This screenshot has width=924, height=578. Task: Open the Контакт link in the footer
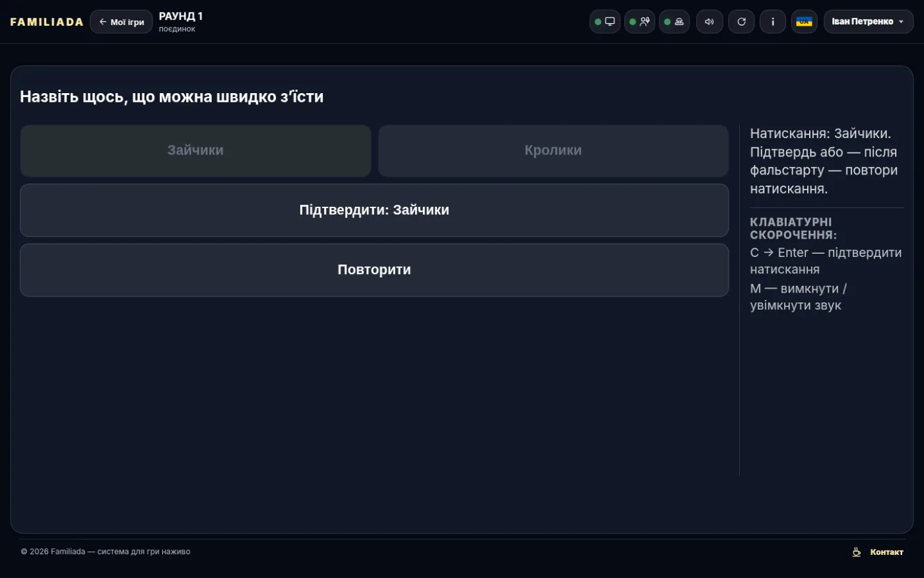click(886, 552)
